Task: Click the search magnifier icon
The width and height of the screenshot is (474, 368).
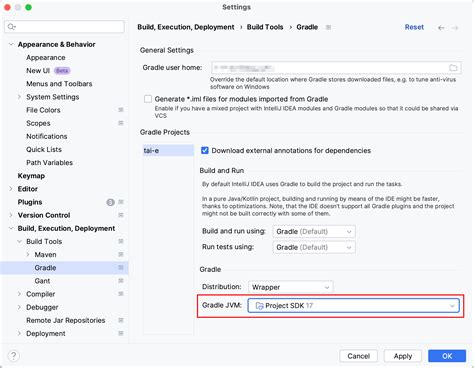Action: click(11, 27)
